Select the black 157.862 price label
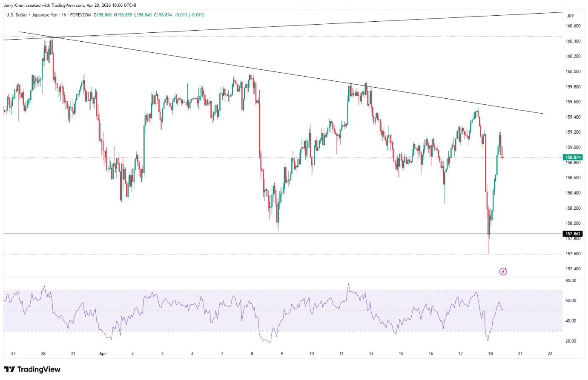 click(573, 234)
